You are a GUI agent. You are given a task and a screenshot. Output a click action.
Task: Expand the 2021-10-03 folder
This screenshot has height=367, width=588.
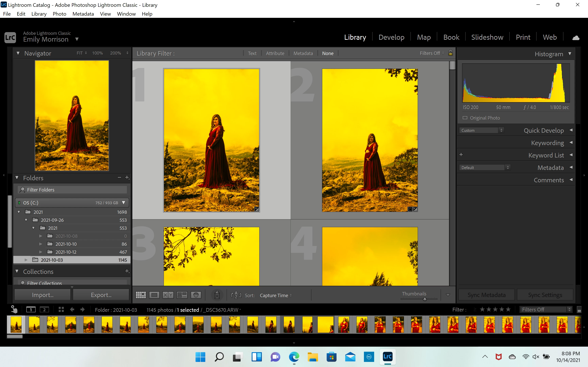point(26,260)
